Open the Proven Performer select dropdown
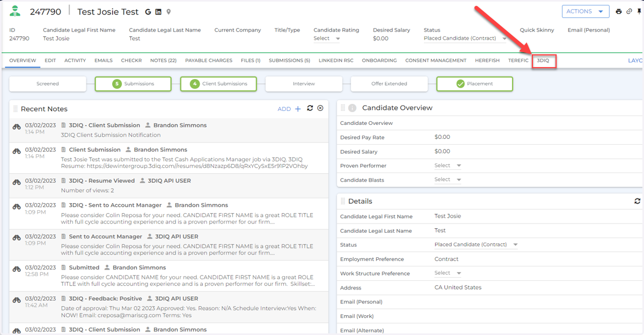Viewport: 644px width, 335px height. (448, 166)
